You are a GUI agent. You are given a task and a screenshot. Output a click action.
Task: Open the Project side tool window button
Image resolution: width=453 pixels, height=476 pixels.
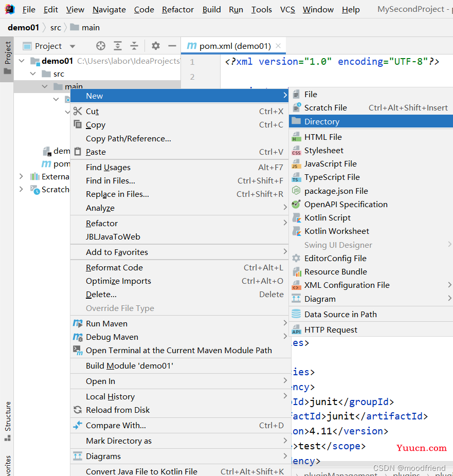[x=7, y=59]
